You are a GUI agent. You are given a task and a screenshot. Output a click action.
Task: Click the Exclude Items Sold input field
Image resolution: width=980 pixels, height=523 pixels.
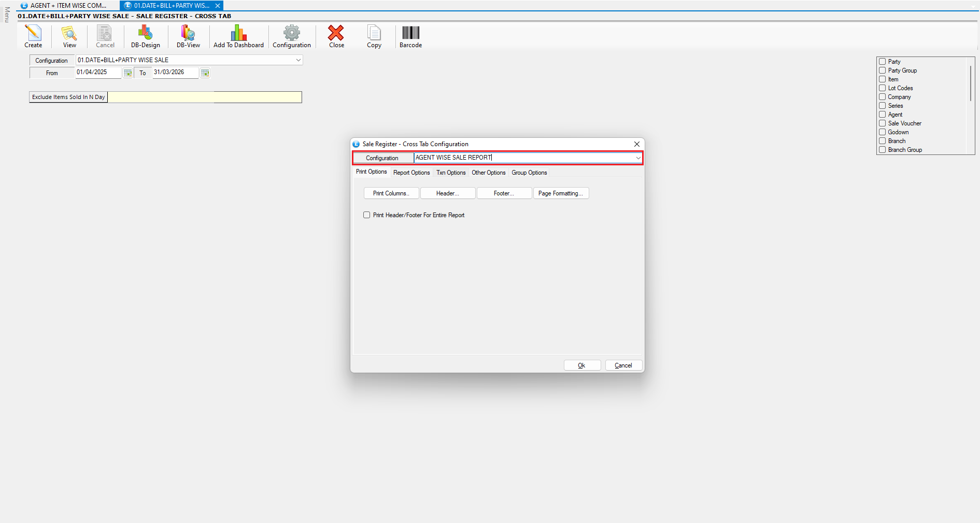(204, 97)
